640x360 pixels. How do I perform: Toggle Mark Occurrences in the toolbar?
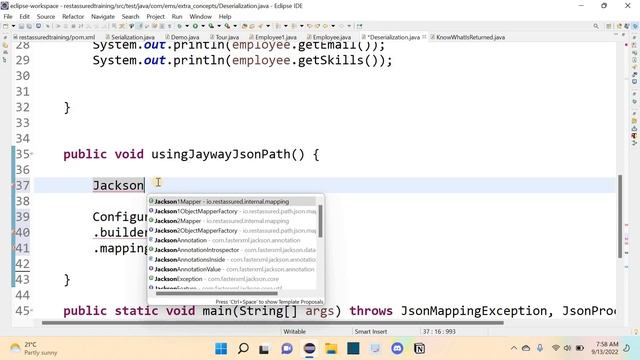(x=140, y=26)
